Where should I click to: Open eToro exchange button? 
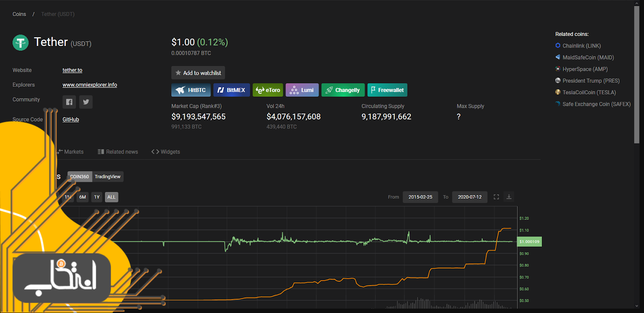click(x=268, y=90)
